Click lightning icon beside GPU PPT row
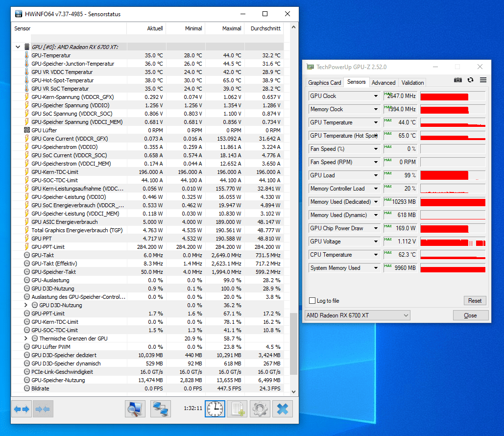The width and height of the screenshot is (504, 436). pos(27,238)
